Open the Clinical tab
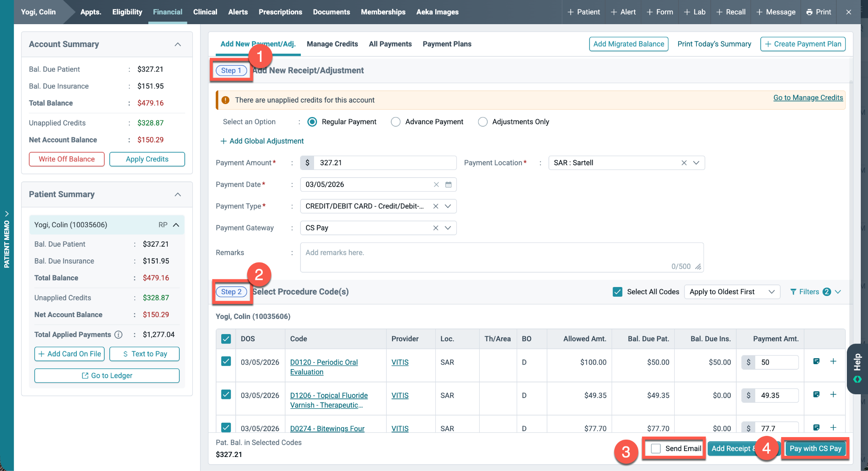 coord(205,12)
